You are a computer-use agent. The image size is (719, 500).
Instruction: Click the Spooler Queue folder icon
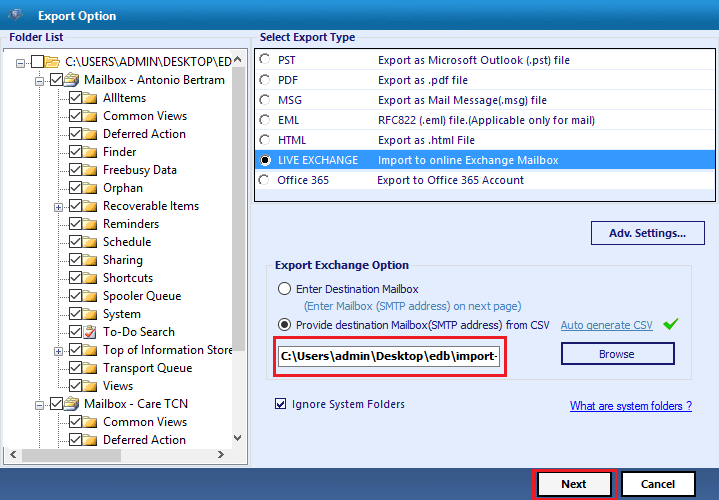[x=90, y=296]
